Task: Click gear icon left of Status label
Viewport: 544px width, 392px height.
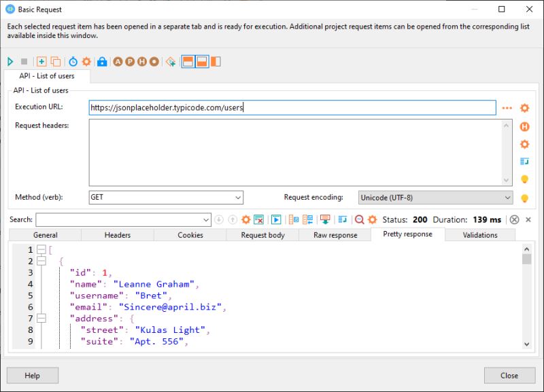Action: click(x=372, y=219)
